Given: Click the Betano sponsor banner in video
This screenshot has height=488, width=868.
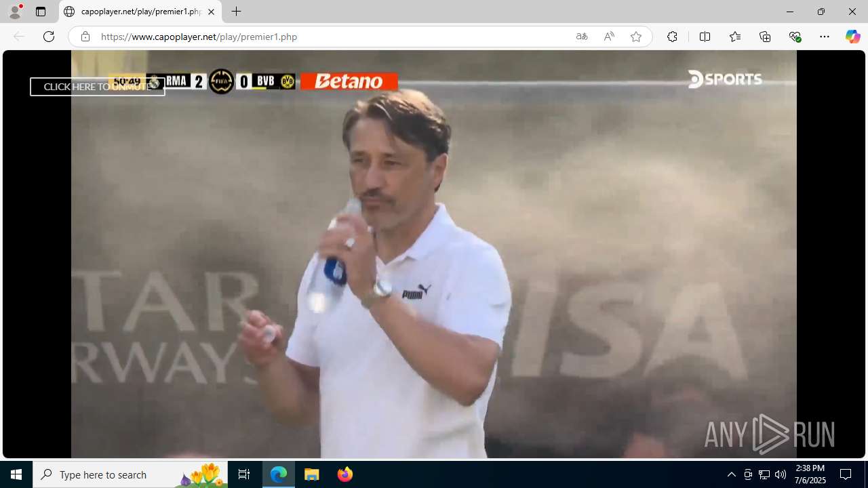Looking at the screenshot, I should point(349,81).
